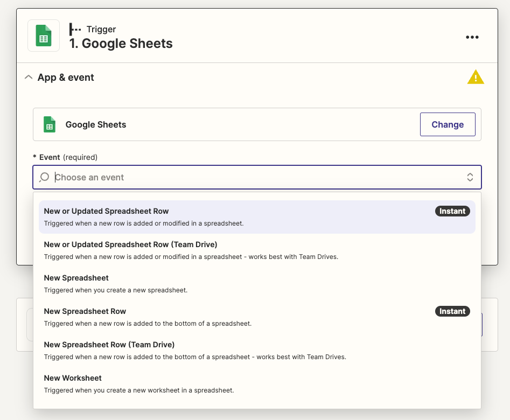Open the three-dots step options menu
The image size is (510, 420).
coord(472,37)
